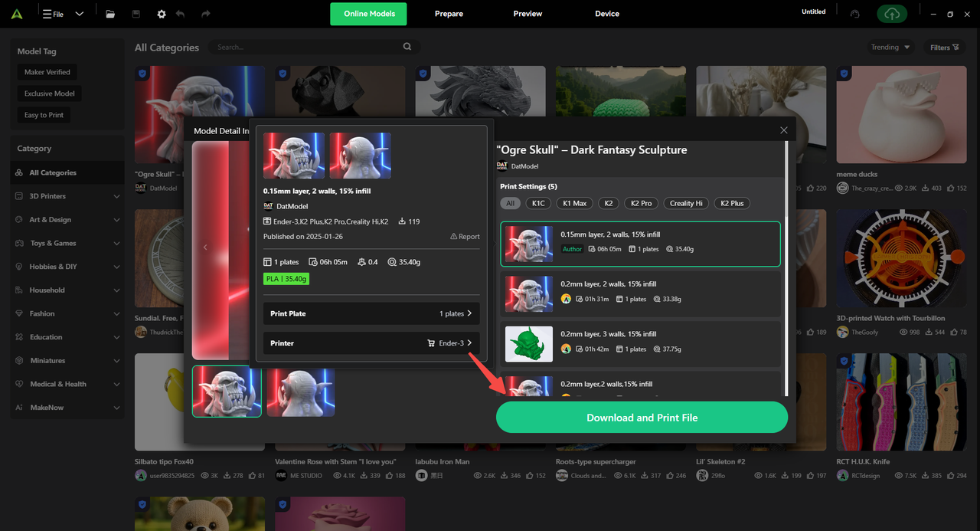Image resolution: width=980 pixels, height=531 pixels.
Task: Open settings via the gear icon
Action: coord(161,14)
